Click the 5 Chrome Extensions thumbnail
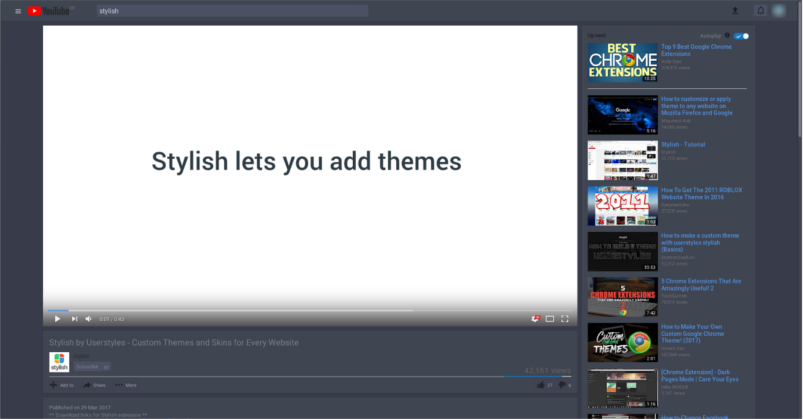The height and width of the screenshot is (419, 803). [x=622, y=297]
